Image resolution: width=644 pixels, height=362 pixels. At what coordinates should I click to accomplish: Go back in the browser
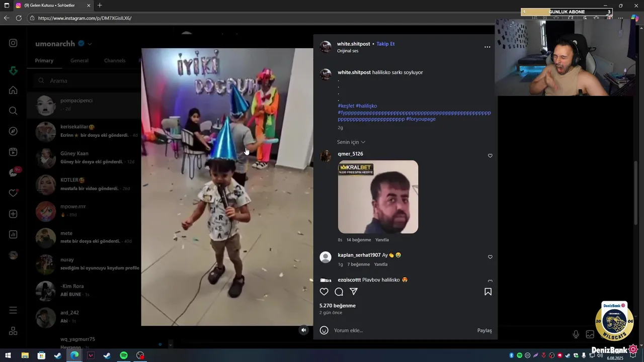[7, 18]
